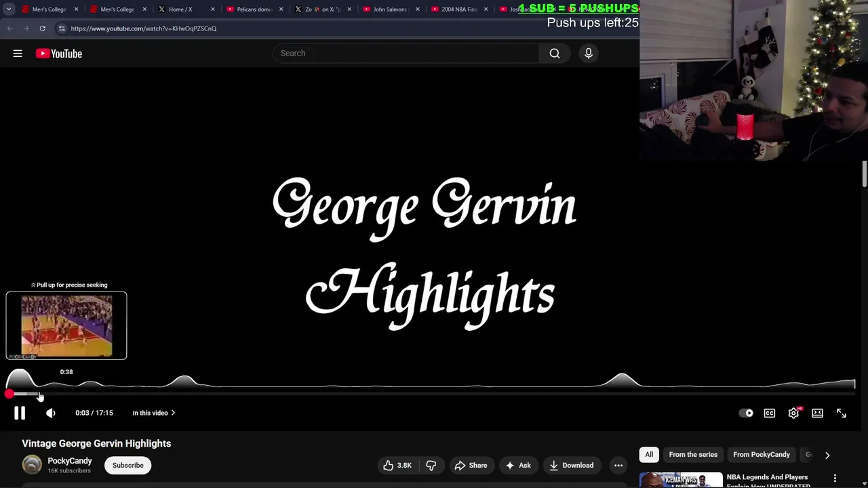Toggle autoplay switch in player
Image resolution: width=868 pixels, height=488 pixels.
click(746, 413)
